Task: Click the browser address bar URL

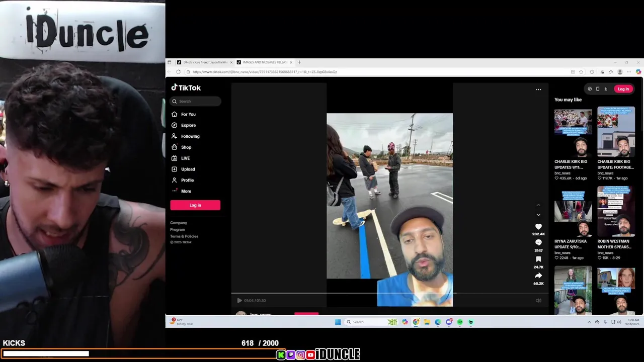Action: point(265,72)
